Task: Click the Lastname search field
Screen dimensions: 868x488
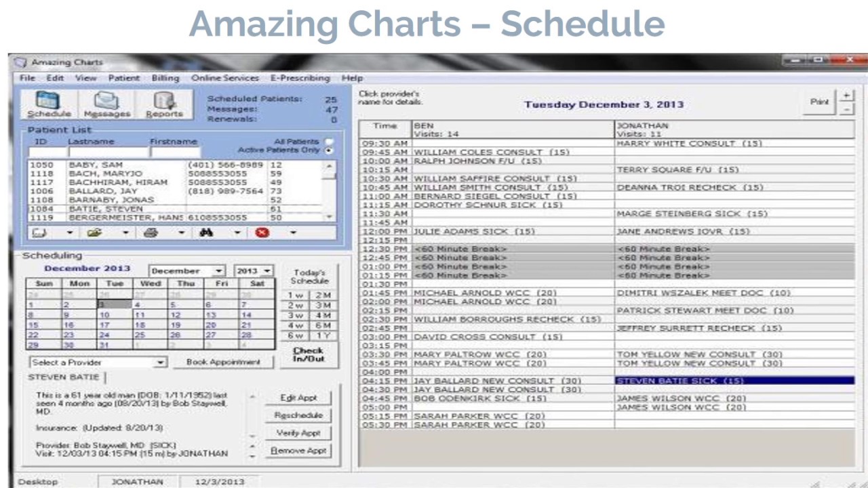Action: tap(108, 152)
